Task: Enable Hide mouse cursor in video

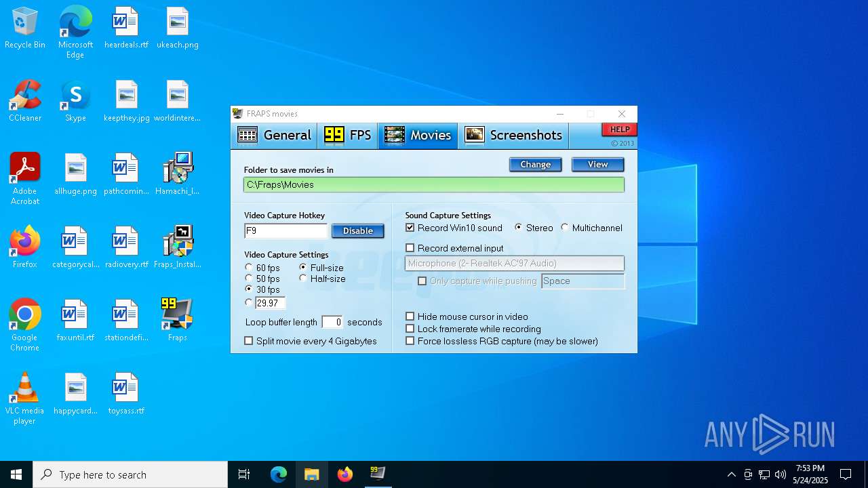Action: coord(410,317)
